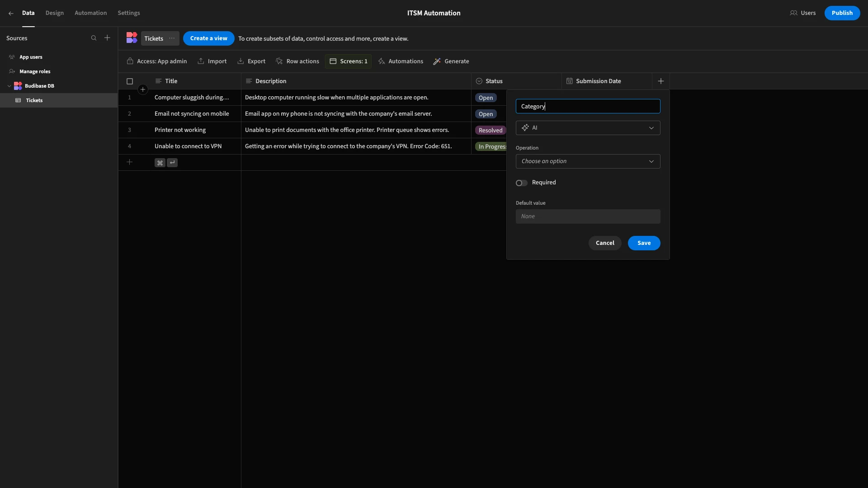Switch to the Automation tab
Viewport: 868px width, 488px height.
click(91, 13)
